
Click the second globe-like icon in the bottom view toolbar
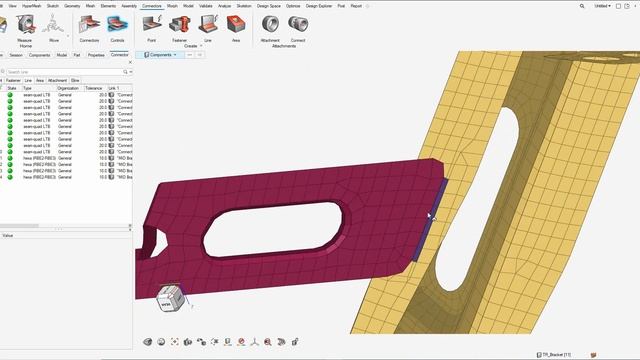click(x=161, y=342)
